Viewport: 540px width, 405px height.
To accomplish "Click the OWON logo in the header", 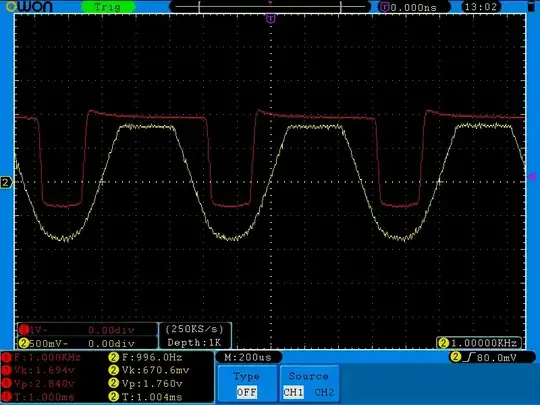I will point(29,6).
